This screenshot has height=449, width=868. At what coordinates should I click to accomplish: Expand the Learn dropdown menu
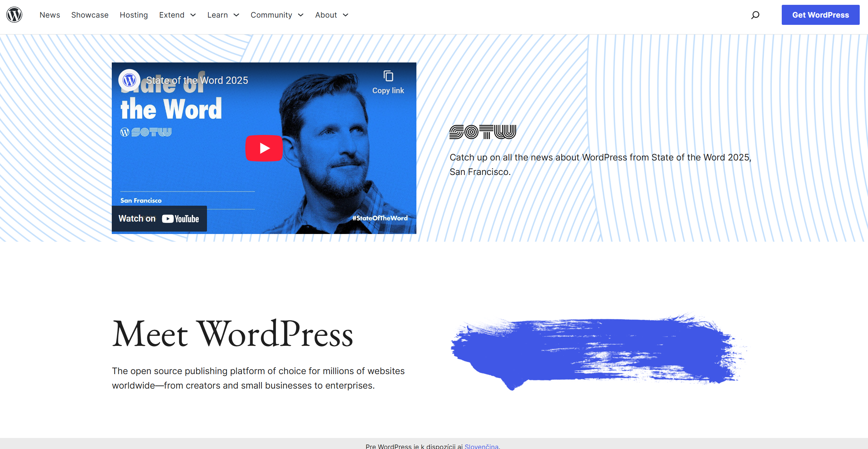coord(223,15)
